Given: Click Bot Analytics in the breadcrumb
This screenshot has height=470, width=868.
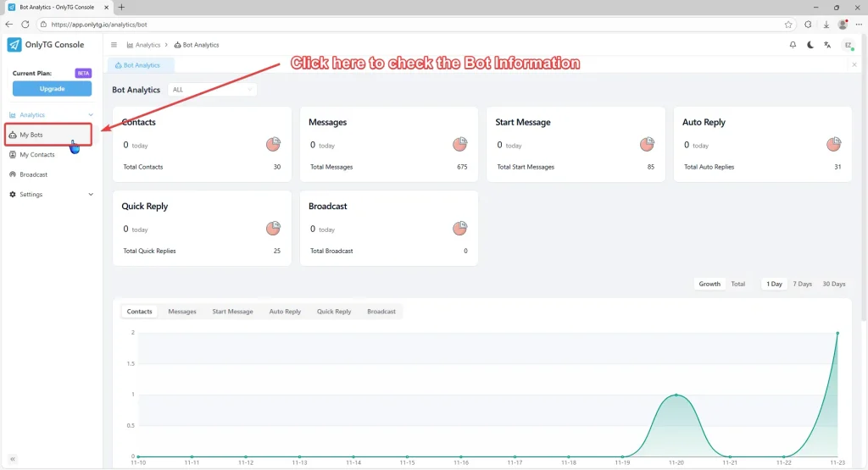Looking at the screenshot, I should (197, 45).
